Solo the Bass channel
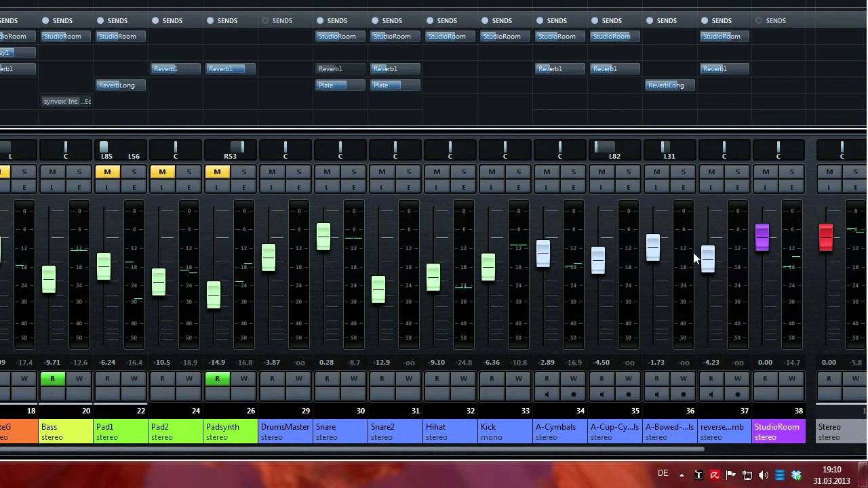The width and height of the screenshot is (868, 488). click(x=79, y=172)
